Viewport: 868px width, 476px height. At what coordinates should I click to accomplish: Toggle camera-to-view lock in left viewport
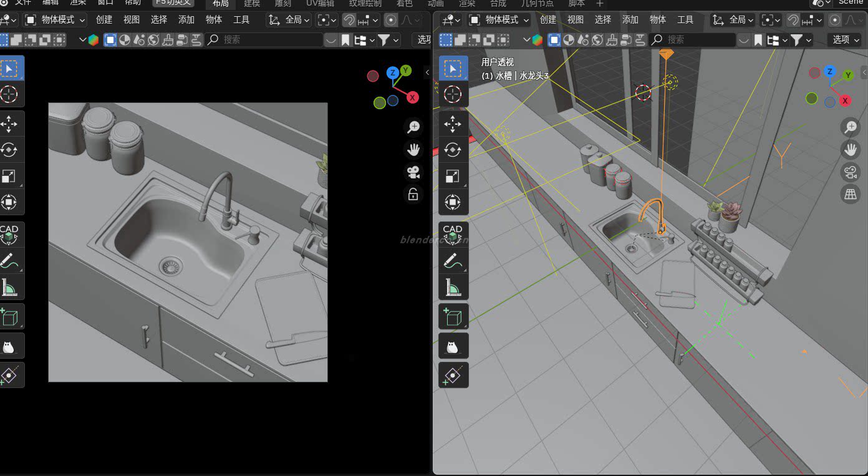[x=413, y=195]
